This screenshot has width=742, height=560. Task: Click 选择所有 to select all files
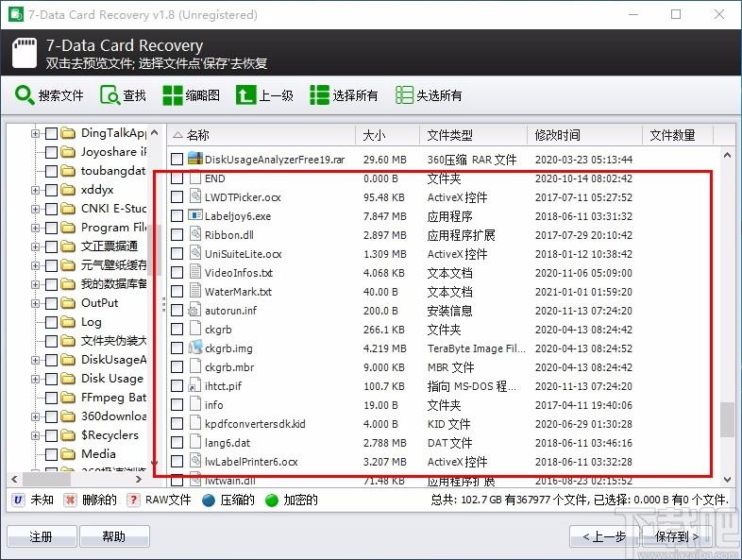[319, 95]
